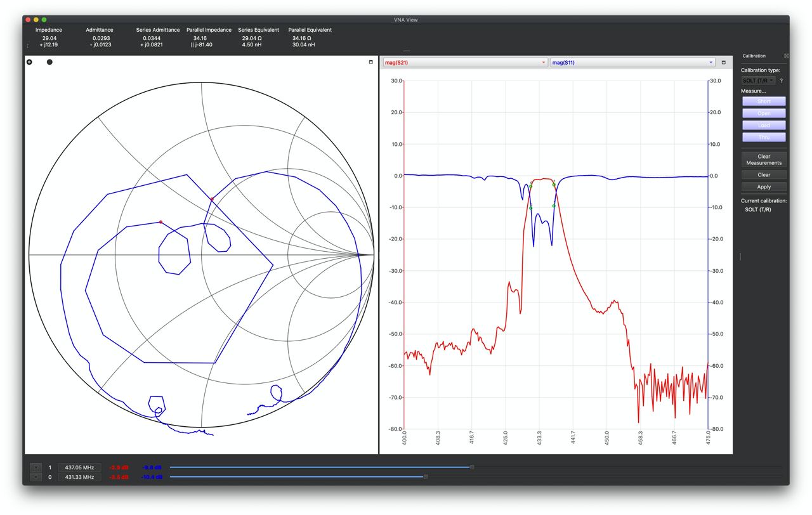Click the Clear button in Calibration panel
The height and width of the screenshot is (515, 812).
click(764, 174)
